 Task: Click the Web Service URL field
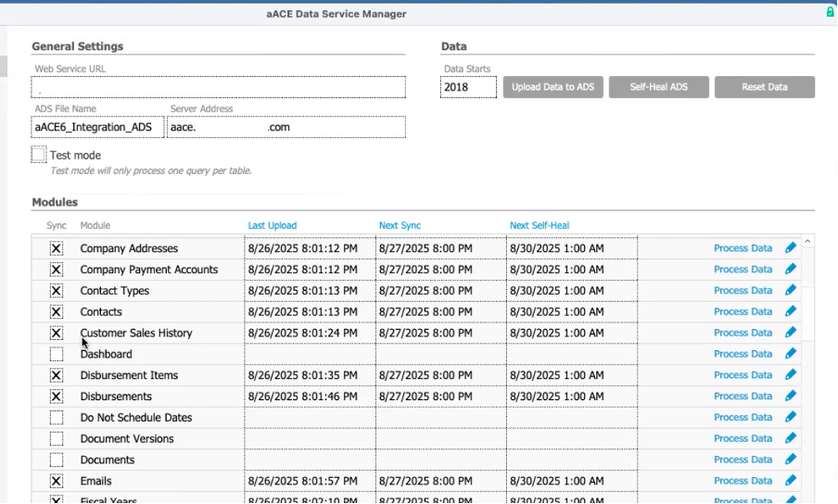tap(218, 87)
